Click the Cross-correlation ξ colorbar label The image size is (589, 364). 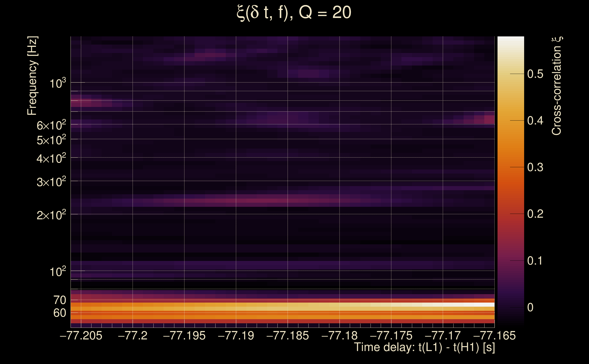tap(557, 86)
